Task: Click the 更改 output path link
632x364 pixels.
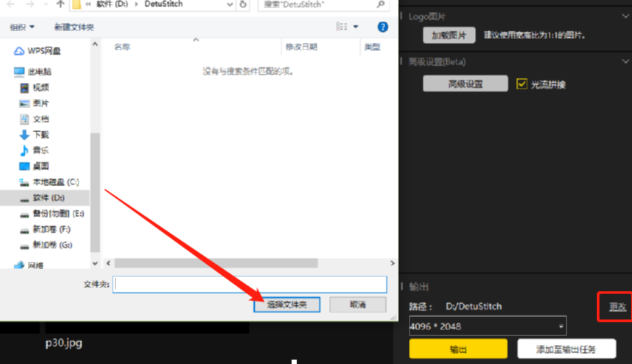Action: (x=617, y=307)
